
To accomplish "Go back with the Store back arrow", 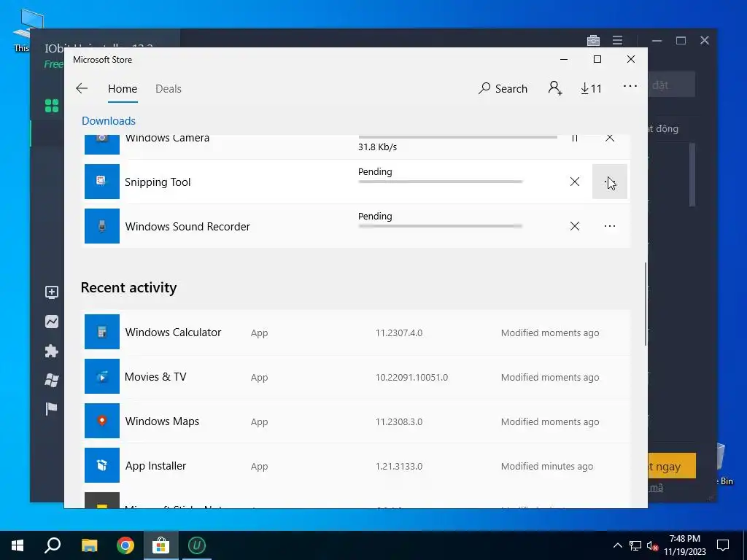I will pyautogui.click(x=82, y=88).
